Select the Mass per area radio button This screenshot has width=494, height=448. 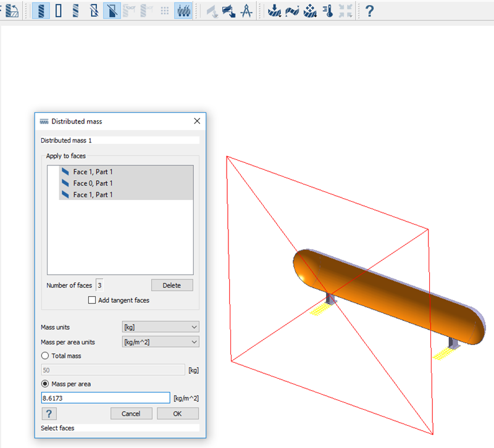[x=44, y=384]
